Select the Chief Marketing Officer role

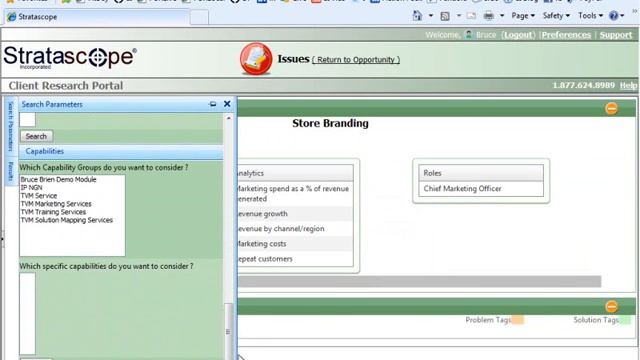coord(481,189)
